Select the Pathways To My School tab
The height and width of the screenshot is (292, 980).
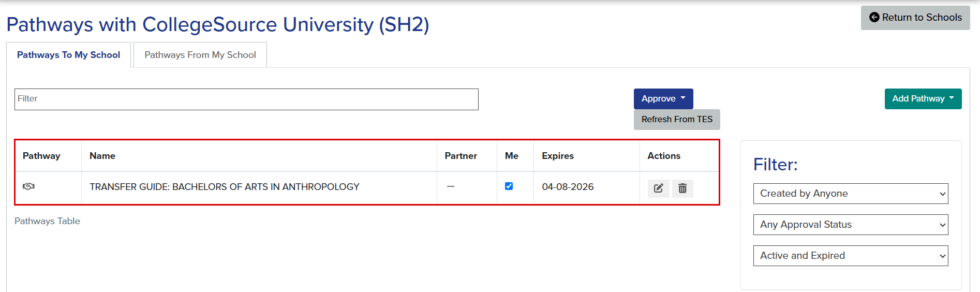pos(68,55)
